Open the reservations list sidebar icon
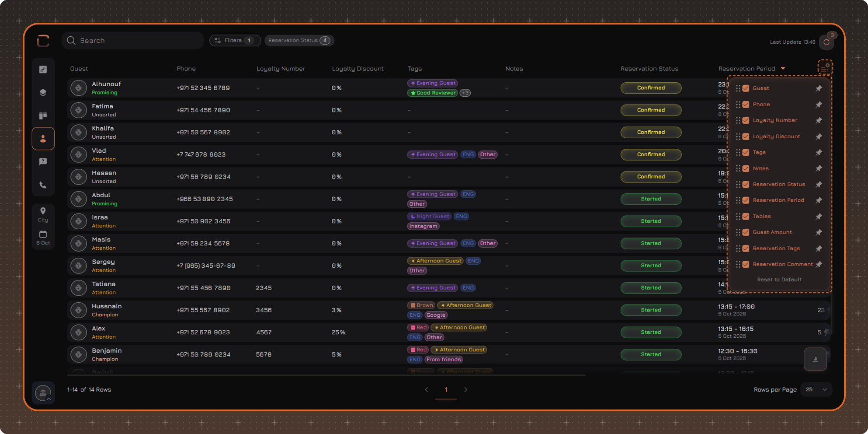Image resolution: width=868 pixels, height=434 pixels. (43, 70)
